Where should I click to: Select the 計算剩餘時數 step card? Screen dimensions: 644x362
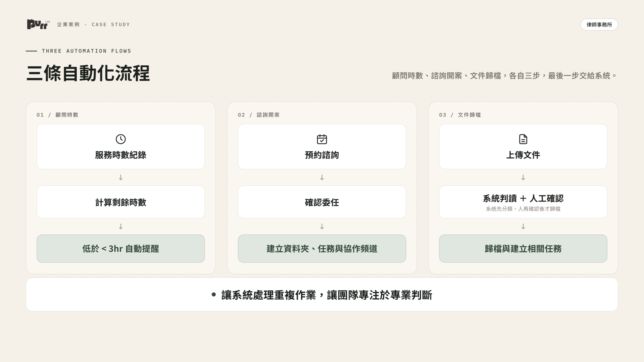121,202
